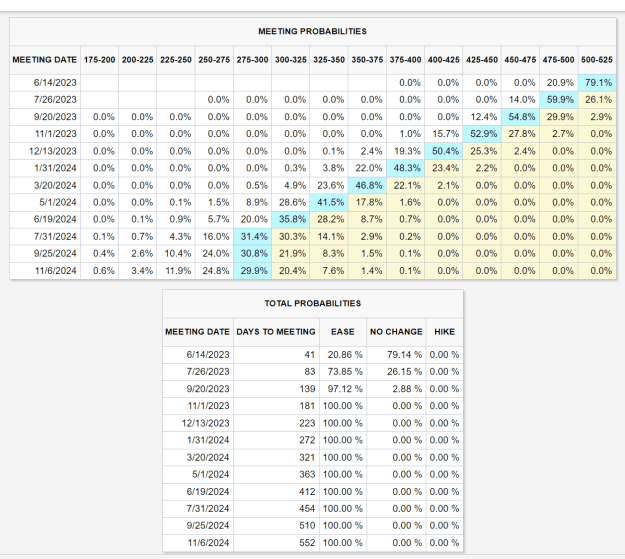Screen dimensions: 625x559
Task: Click the 16.0% cell for 7/31/2024
Action: click(216, 236)
